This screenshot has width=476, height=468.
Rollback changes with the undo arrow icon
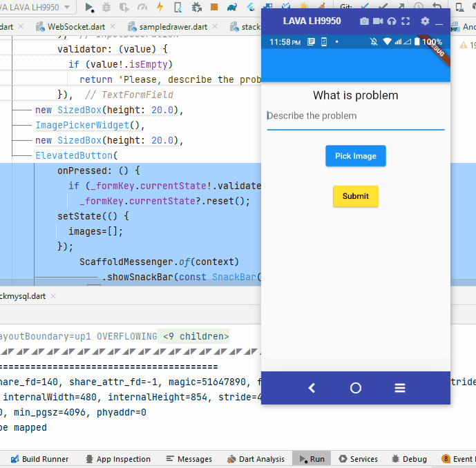click(437, 6)
